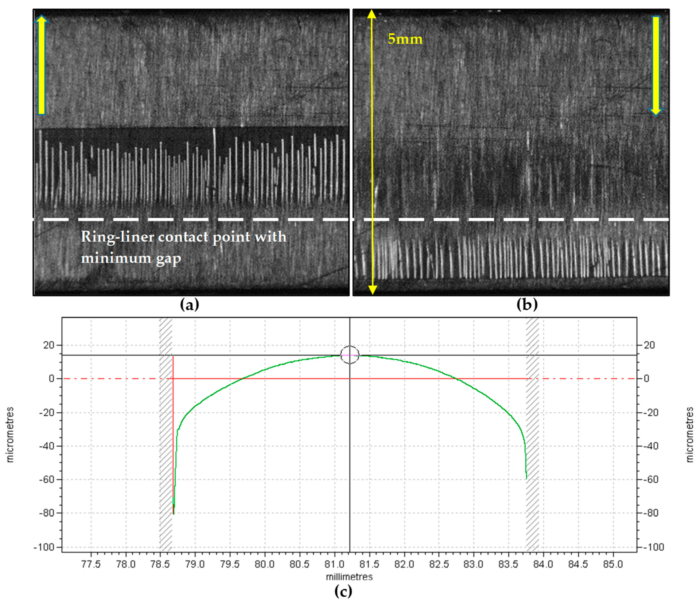Click the panel (a) caption label

click(190, 304)
